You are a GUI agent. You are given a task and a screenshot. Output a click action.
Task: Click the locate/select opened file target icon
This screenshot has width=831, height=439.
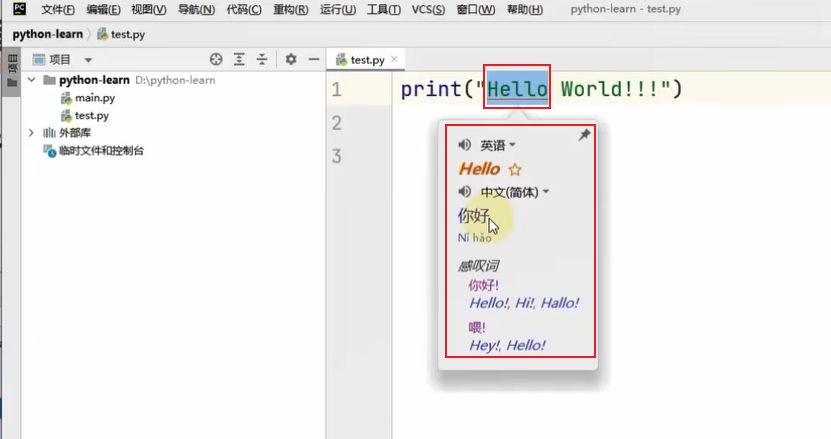click(x=216, y=60)
